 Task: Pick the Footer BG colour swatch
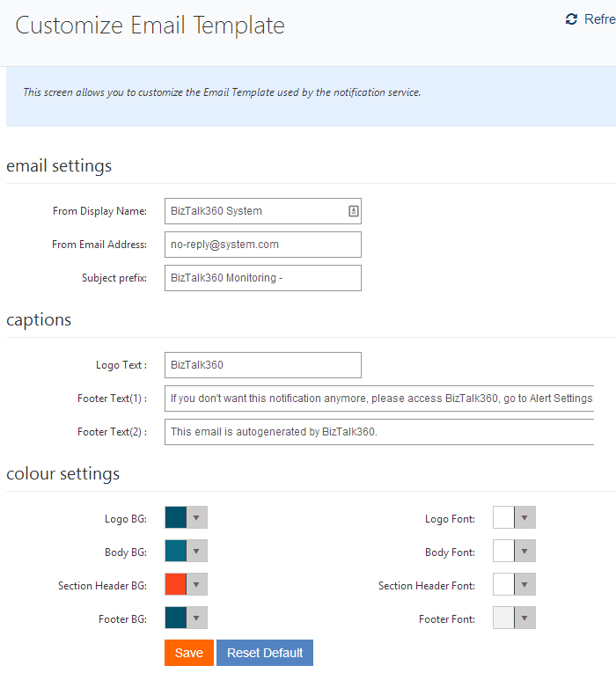pyautogui.click(x=176, y=618)
